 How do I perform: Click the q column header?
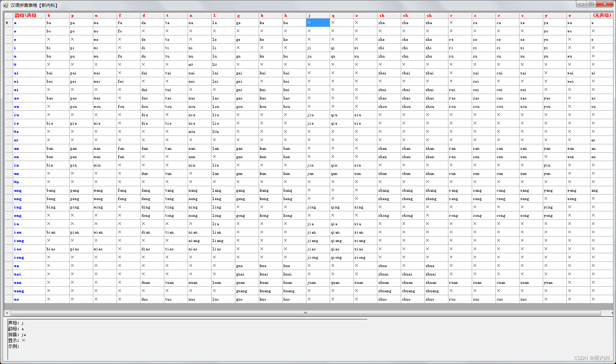[x=342, y=15]
